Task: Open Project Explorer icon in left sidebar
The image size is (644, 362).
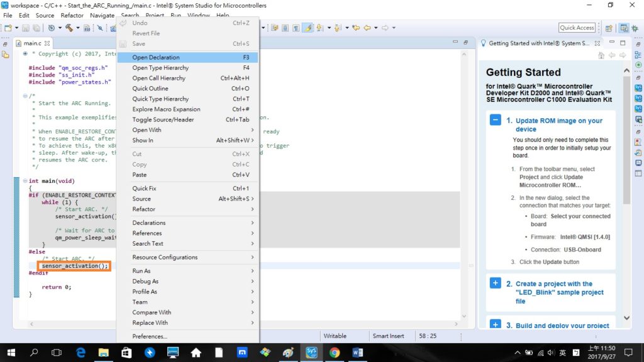Action: 6,55
